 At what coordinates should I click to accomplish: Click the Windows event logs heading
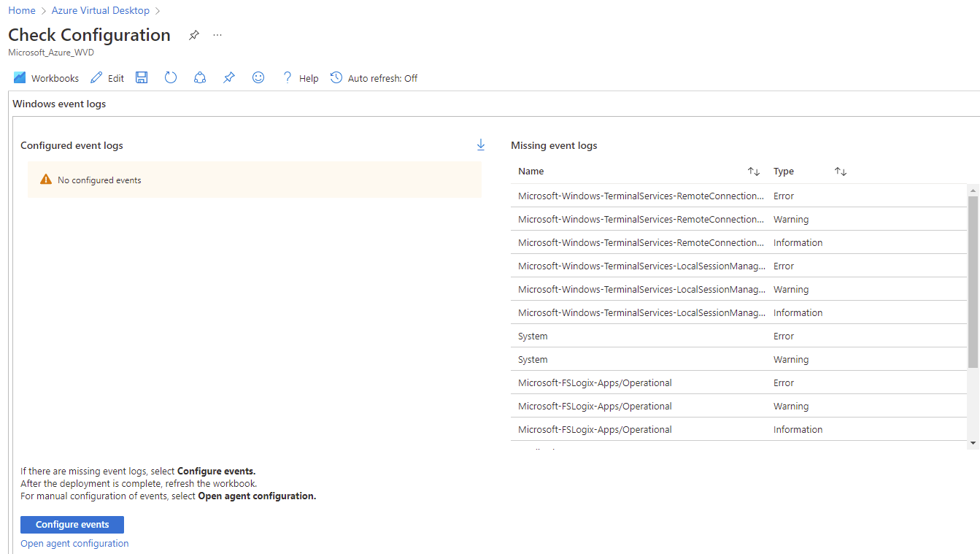click(x=59, y=104)
